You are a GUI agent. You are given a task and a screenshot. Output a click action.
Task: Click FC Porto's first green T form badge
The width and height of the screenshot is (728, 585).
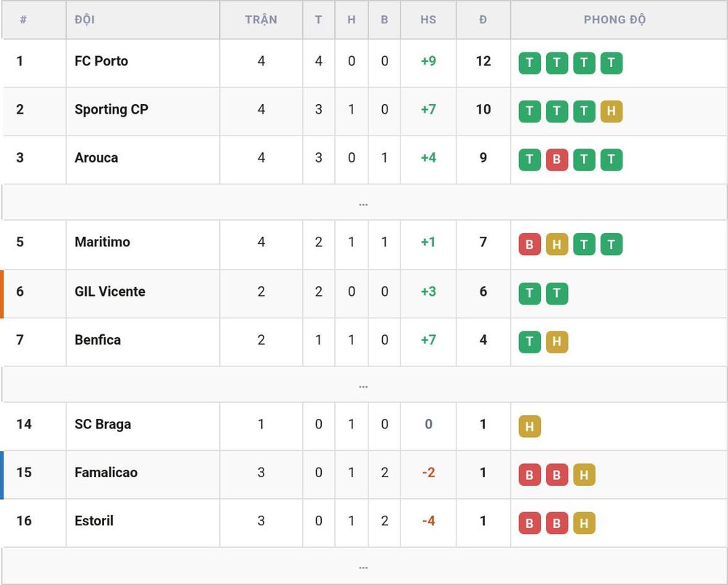point(529,63)
